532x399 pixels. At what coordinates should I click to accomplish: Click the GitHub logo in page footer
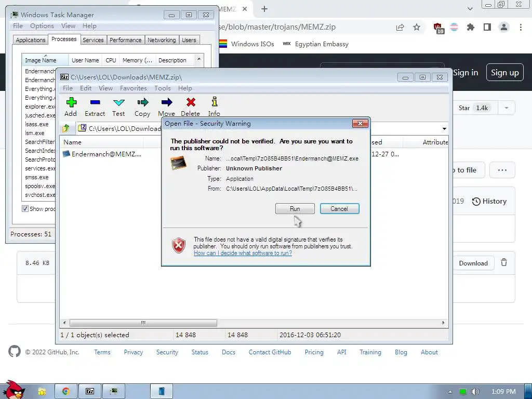15,352
